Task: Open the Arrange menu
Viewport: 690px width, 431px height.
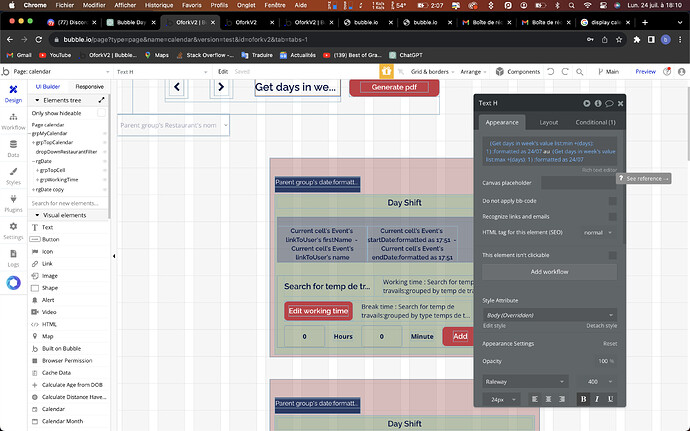Action: [x=473, y=71]
